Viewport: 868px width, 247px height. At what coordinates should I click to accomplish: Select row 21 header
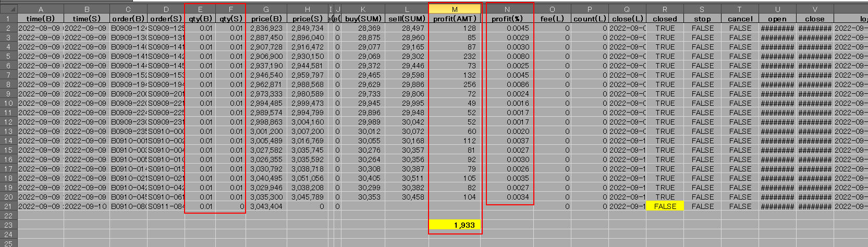click(x=9, y=206)
